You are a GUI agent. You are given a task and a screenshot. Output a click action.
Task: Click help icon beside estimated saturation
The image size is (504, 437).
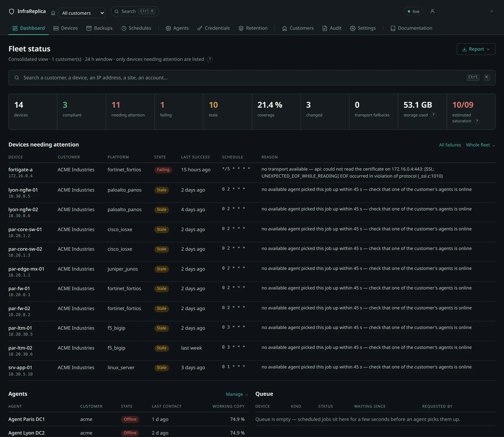477,121
